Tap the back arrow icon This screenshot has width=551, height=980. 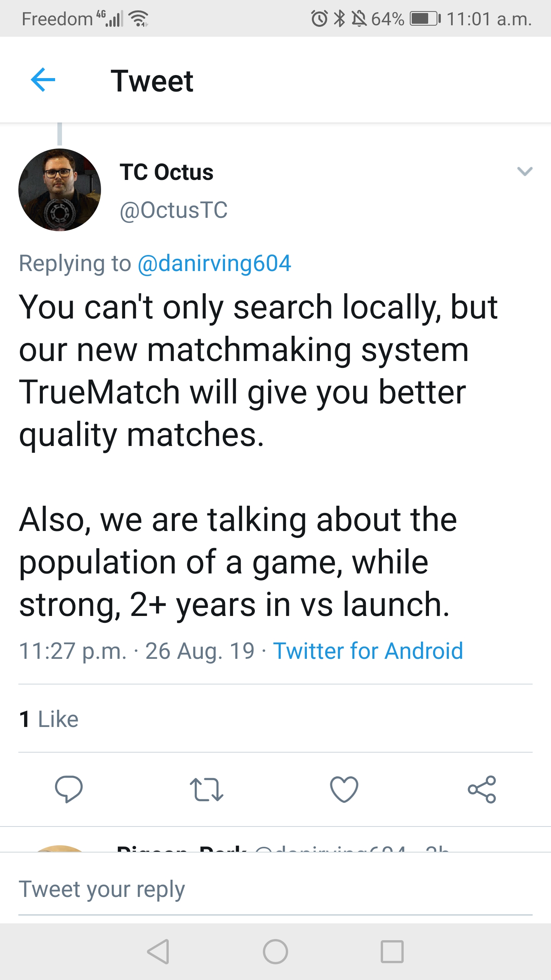(43, 80)
